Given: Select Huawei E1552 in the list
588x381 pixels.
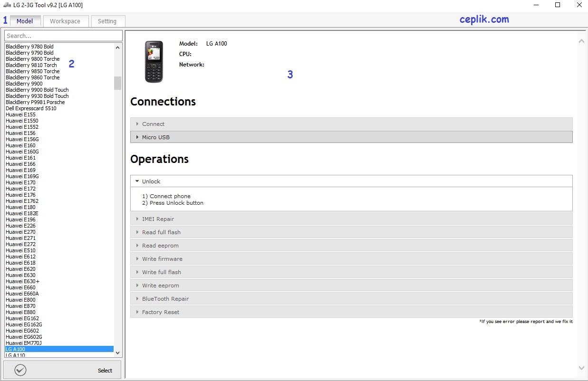Looking at the screenshot, I should tap(22, 127).
